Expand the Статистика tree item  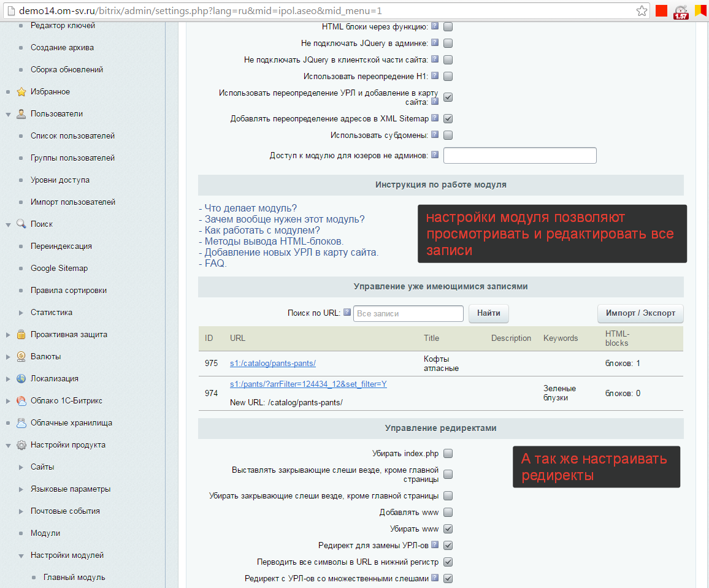(x=21, y=313)
